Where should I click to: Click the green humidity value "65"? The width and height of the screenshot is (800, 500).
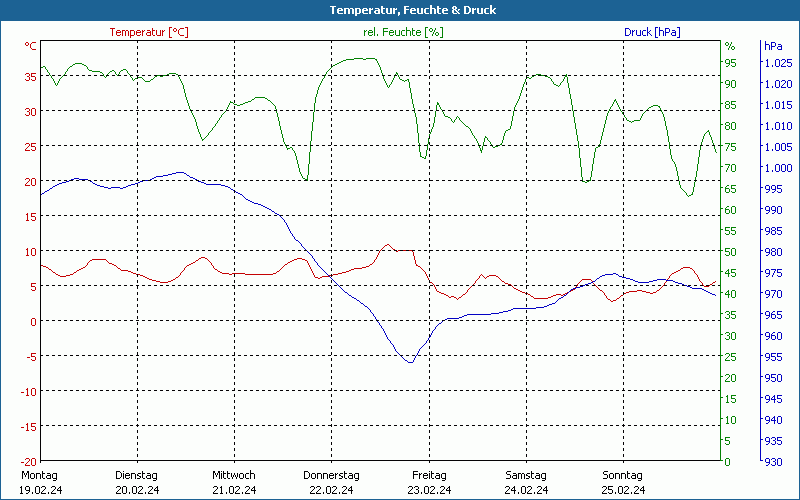[731, 189]
